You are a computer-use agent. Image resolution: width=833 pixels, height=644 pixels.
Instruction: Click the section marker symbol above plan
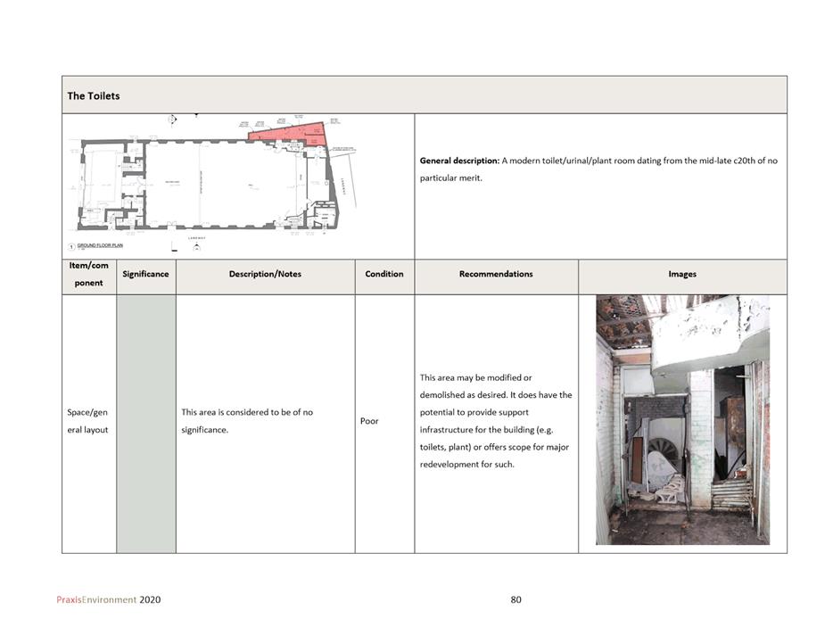click(173, 120)
